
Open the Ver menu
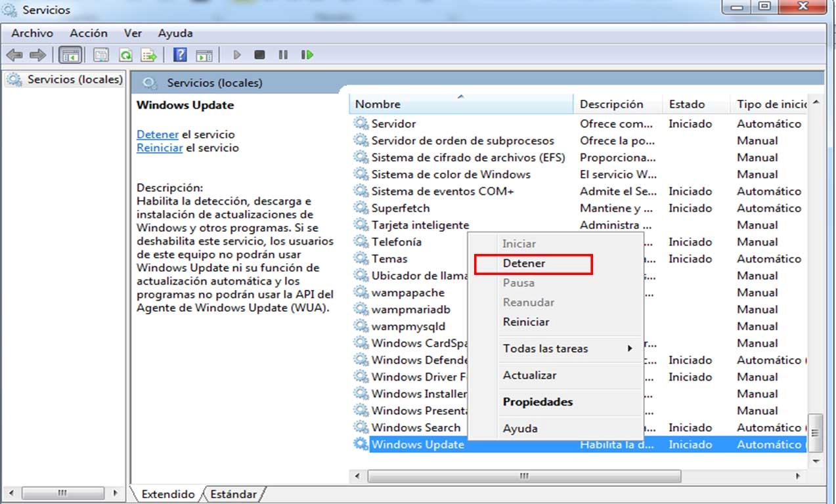click(x=133, y=33)
